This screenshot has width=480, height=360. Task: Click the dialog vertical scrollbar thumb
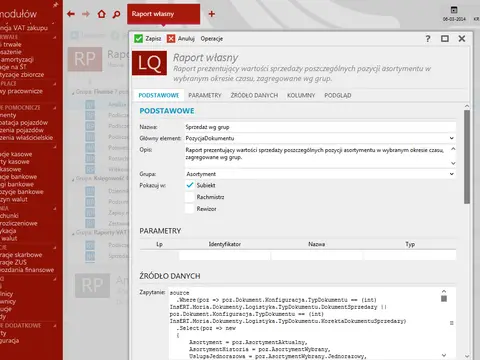click(467, 157)
